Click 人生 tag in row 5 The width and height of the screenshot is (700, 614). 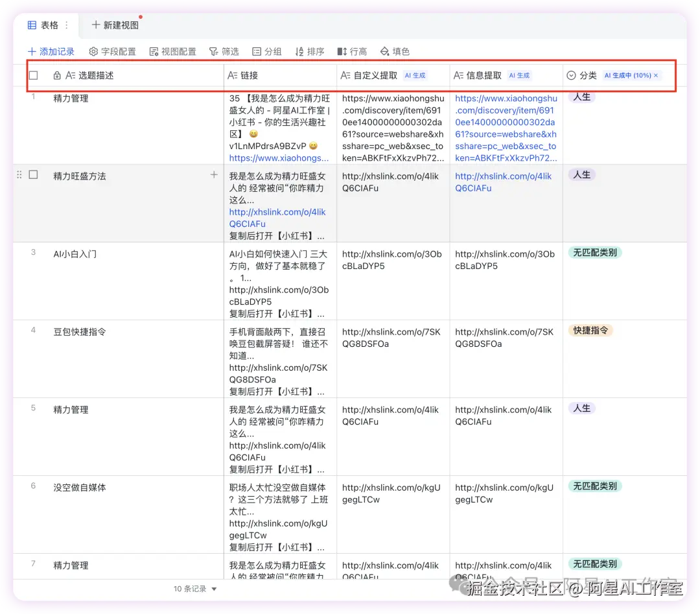[x=581, y=408]
